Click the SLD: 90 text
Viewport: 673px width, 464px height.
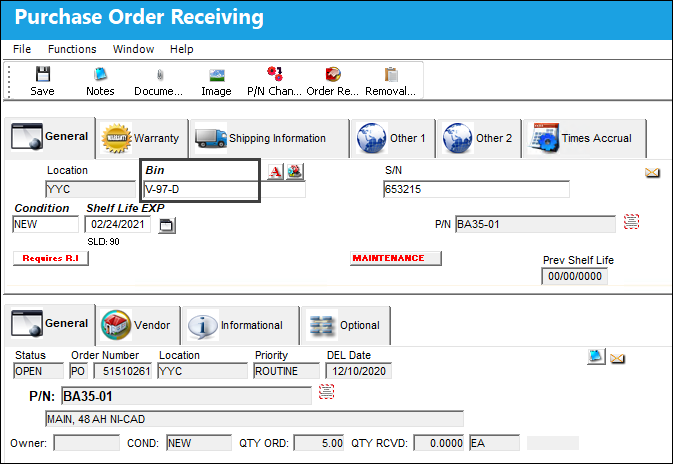click(103, 242)
